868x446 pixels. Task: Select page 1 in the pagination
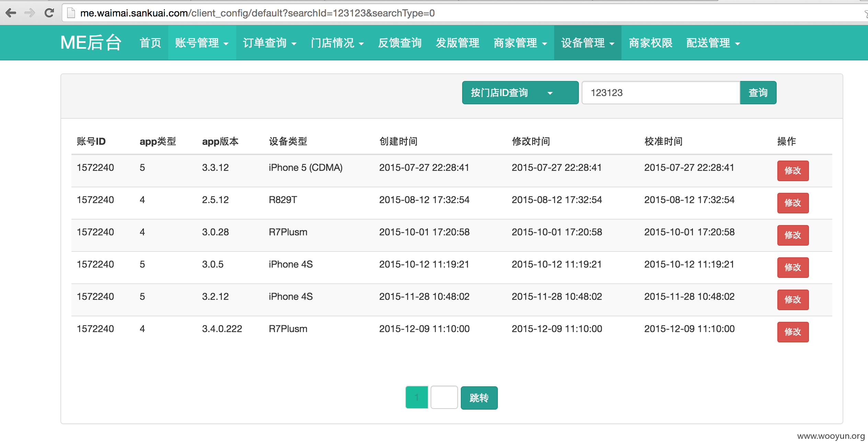point(416,397)
